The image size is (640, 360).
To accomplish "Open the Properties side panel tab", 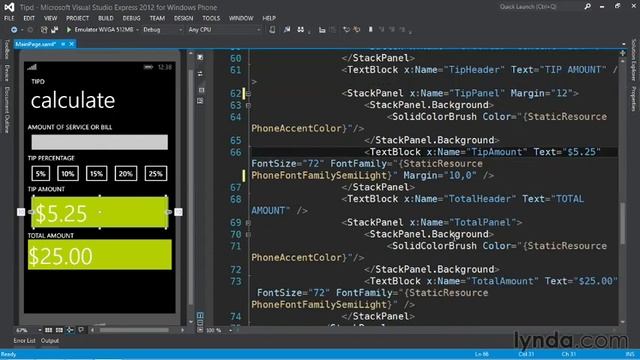I will (x=634, y=99).
